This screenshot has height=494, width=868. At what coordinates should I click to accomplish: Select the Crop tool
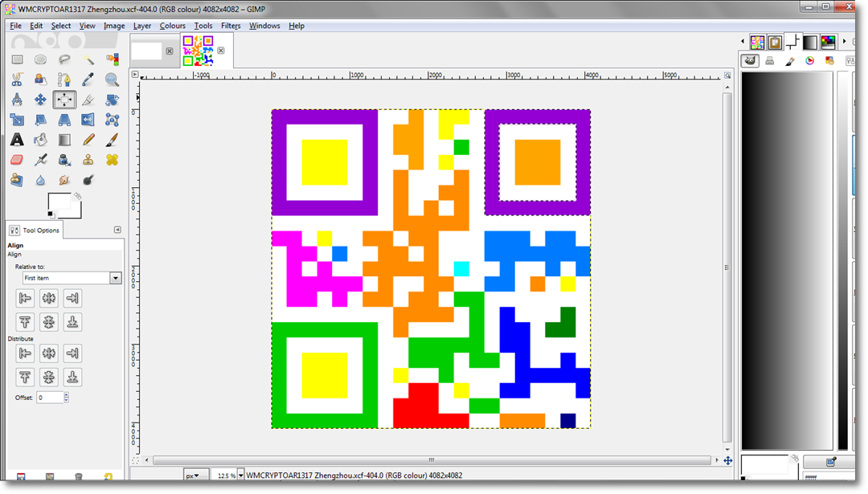point(88,100)
